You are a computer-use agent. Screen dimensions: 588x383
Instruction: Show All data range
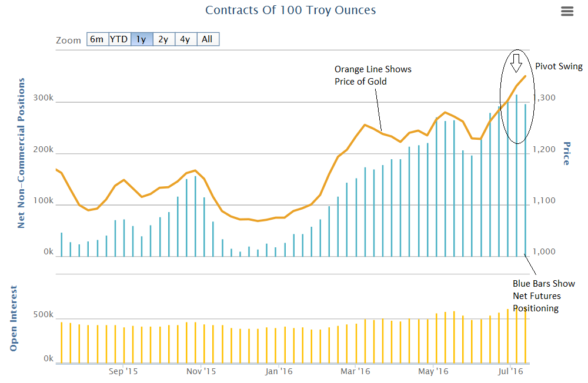207,39
